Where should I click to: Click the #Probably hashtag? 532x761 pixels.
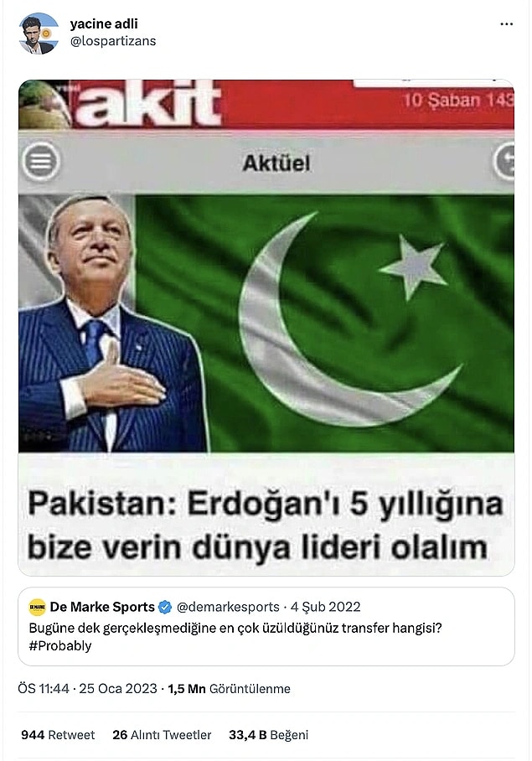click(60, 646)
